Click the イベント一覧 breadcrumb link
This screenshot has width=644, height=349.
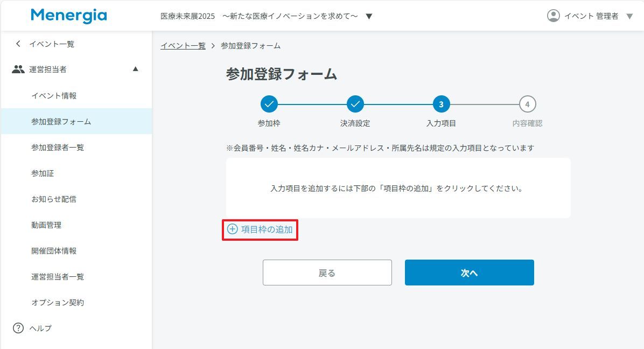point(183,46)
